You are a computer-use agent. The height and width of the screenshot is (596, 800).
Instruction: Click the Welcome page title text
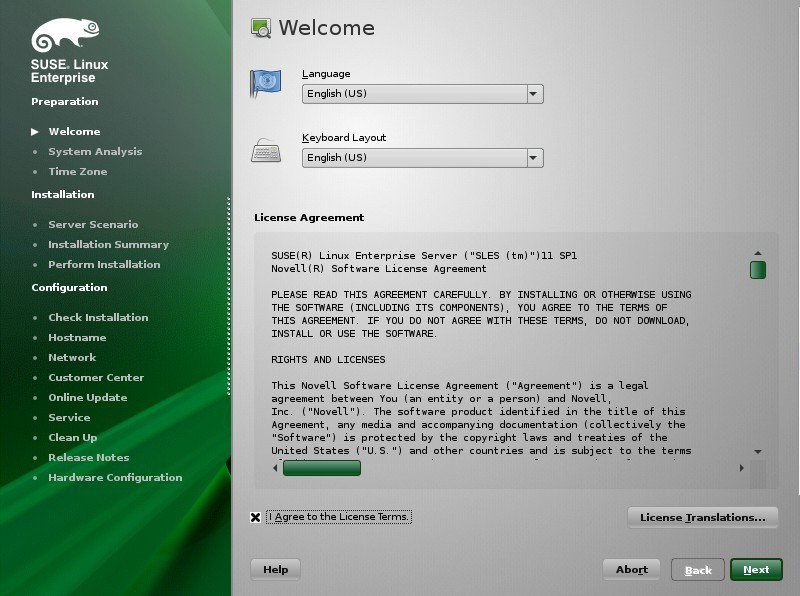coord(327,28)
